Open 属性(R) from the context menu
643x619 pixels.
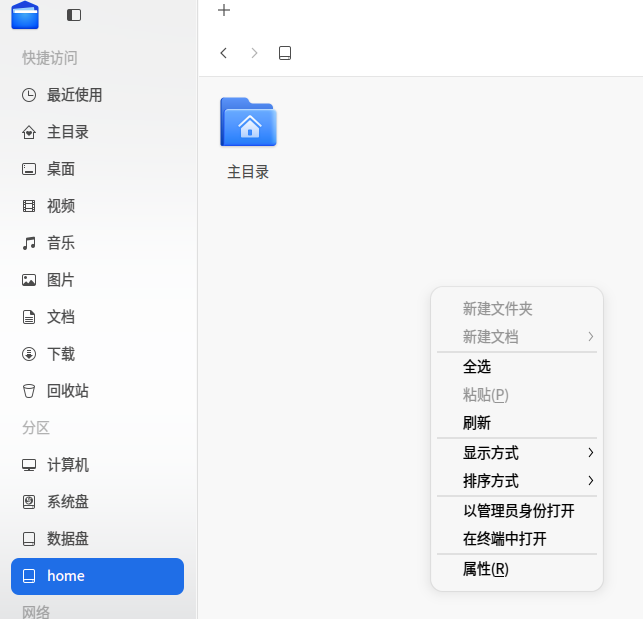517,569
